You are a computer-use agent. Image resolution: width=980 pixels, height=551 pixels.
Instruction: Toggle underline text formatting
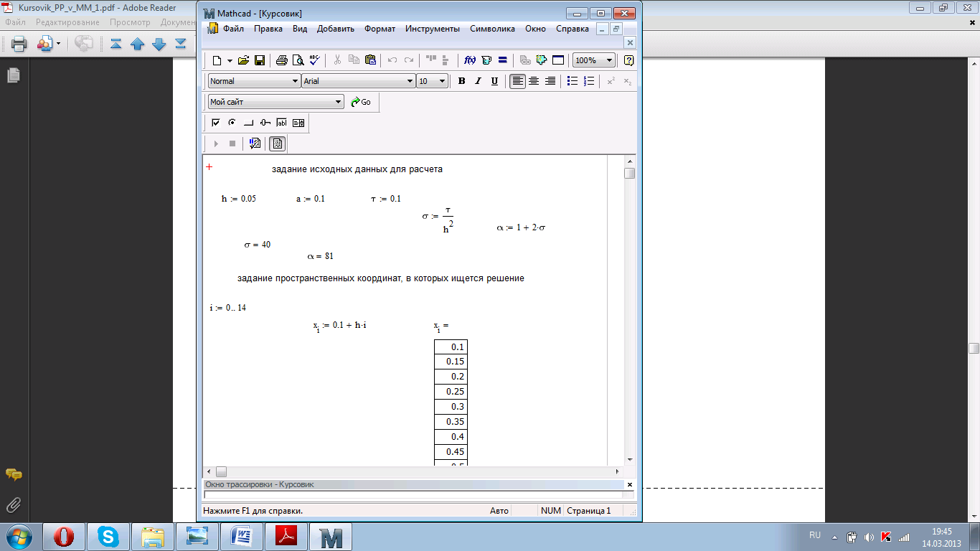(494, 81)
